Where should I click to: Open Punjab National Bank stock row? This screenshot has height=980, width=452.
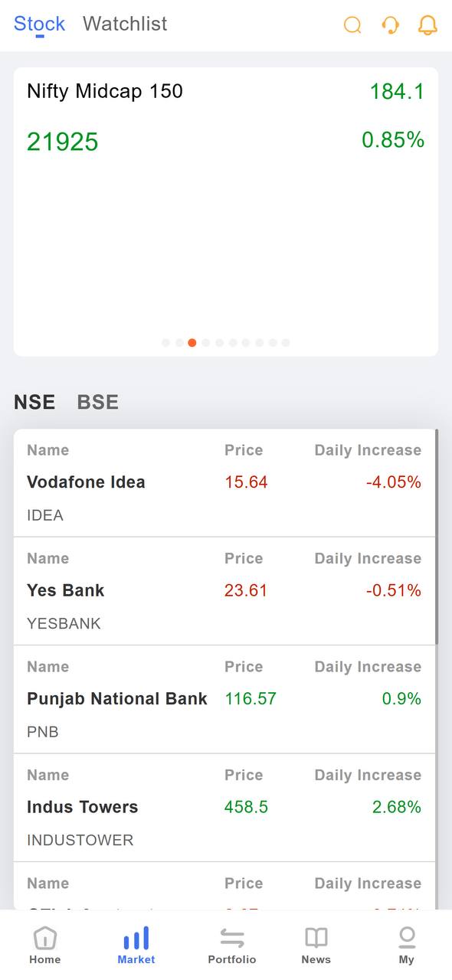pyautogui.click(x=224, y=699)
